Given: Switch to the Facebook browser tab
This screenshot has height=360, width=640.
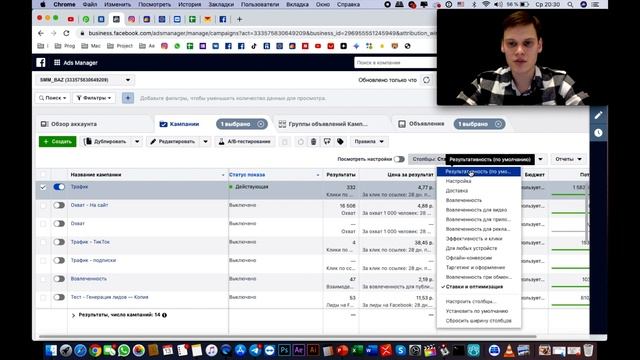Looking at the screenshot, I should (223, 19).
